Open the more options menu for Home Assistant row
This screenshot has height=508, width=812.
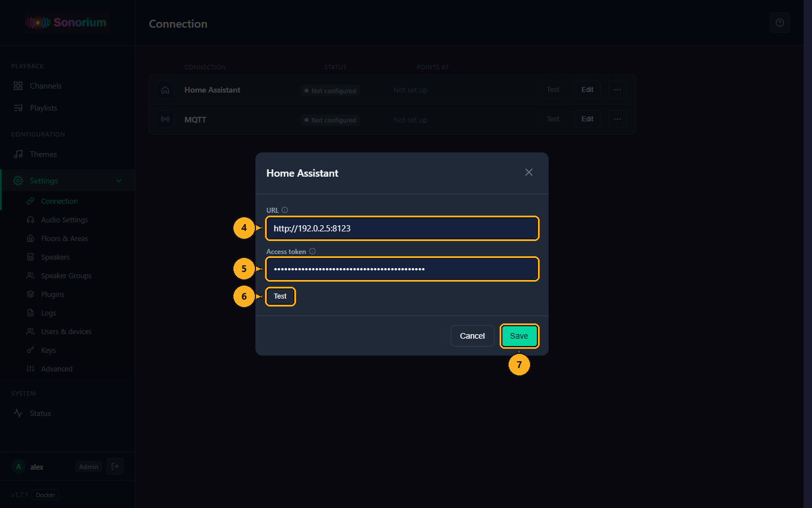617,90
